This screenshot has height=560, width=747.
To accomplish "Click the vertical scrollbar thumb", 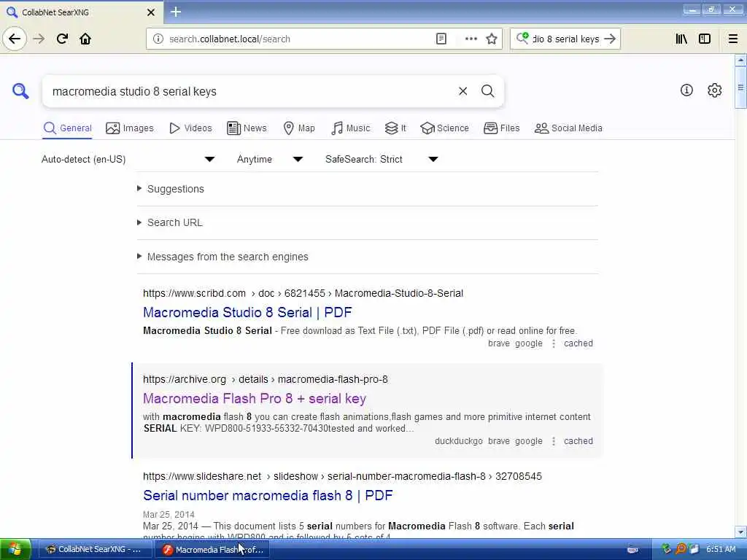I will [x=740, y=88].
